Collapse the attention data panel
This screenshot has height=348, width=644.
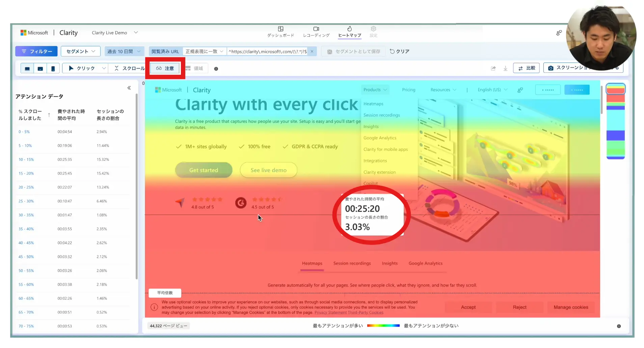(x=129, y=88)
